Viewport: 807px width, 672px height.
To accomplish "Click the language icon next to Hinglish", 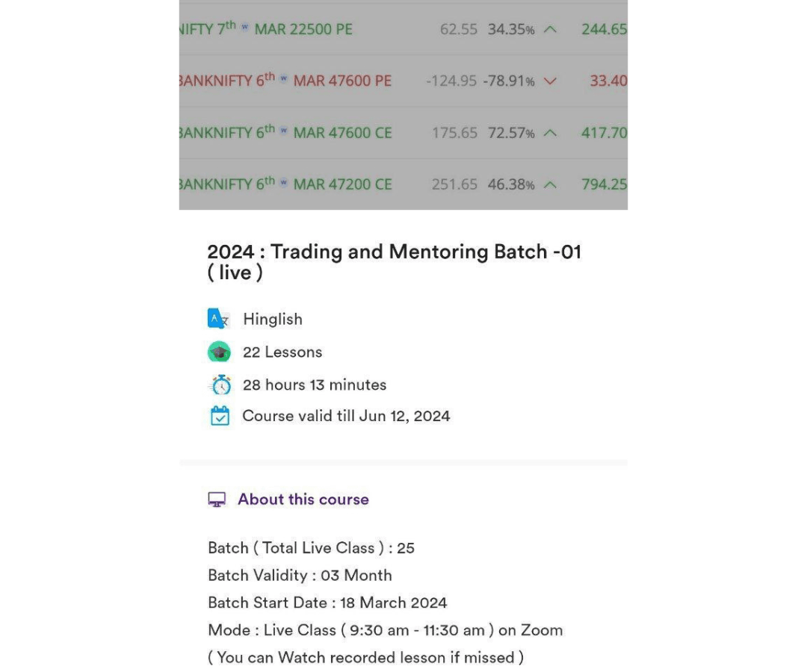I will (219, 319).
